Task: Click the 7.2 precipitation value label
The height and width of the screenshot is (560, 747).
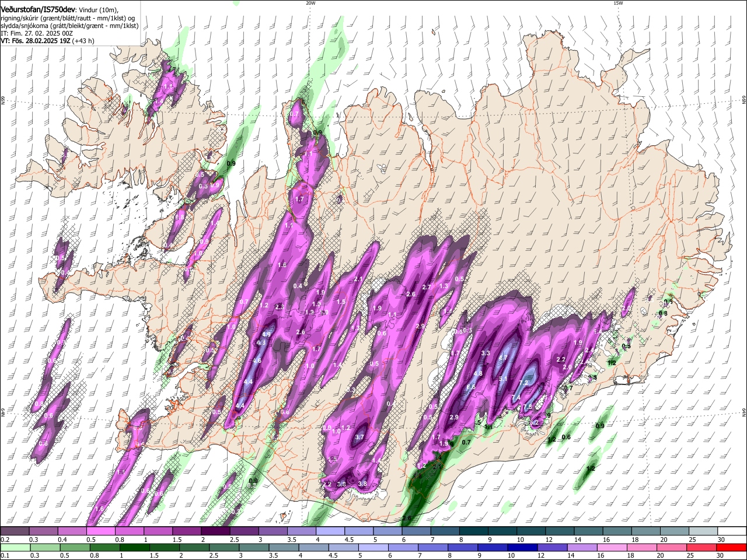Action: [x=523, y=383]
